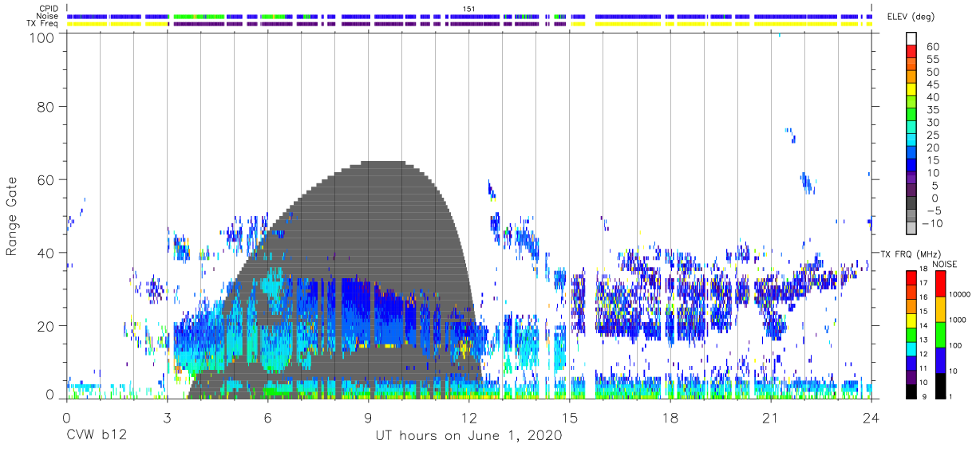Select the white top segment of ELEV colorbar

click(912, 38)
